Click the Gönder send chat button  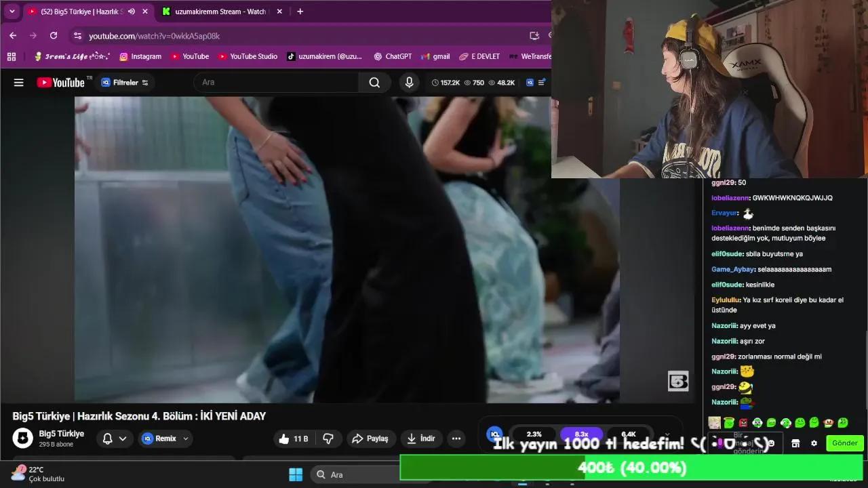point(845,443)
